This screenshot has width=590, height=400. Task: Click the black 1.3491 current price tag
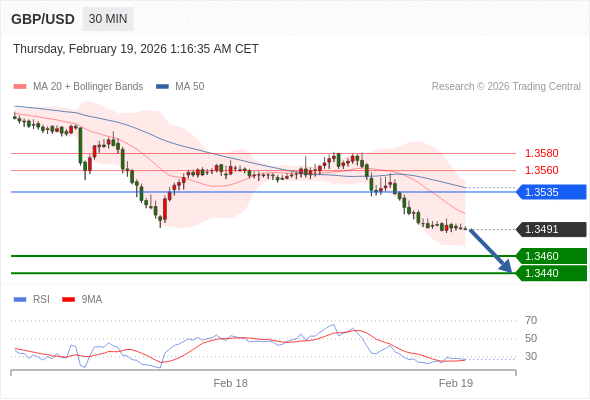click(552, 230)
